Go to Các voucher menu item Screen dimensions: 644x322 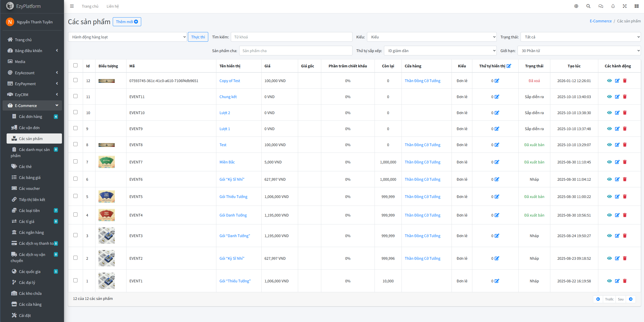click(29, 188)
